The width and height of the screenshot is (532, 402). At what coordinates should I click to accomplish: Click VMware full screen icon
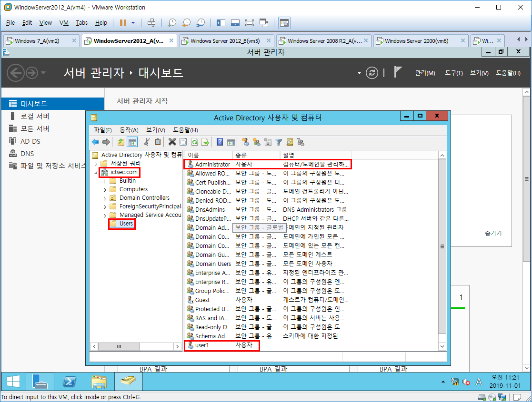pyautogui.click(x=250, y=23)
